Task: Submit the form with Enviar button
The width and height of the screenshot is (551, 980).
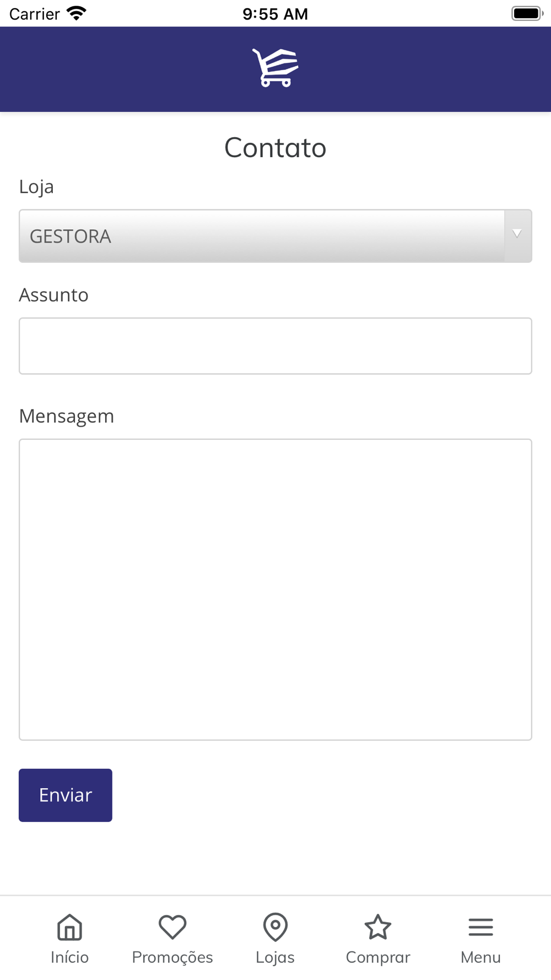Action: coord(66,795)
